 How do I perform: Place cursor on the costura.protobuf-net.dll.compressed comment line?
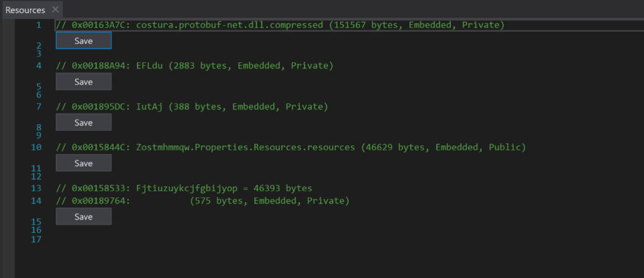pyautogui.click(x=280, y=25)
